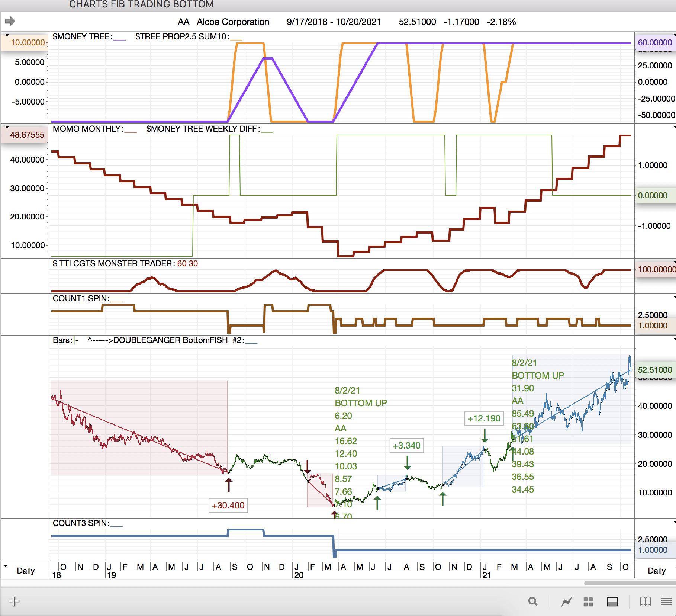Expand the triangle menu above 10.00000 scale
The image size is (676, 616).
7,35
